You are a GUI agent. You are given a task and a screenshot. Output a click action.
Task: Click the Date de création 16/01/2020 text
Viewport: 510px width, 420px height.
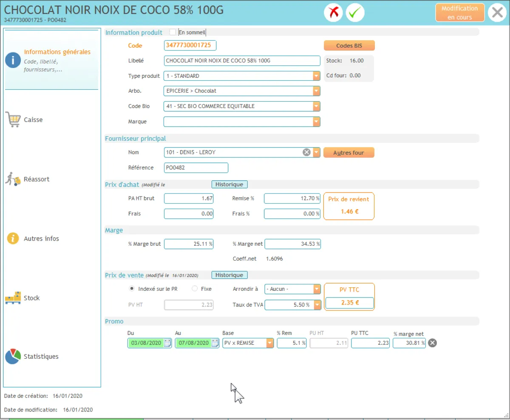click(68, 396)
